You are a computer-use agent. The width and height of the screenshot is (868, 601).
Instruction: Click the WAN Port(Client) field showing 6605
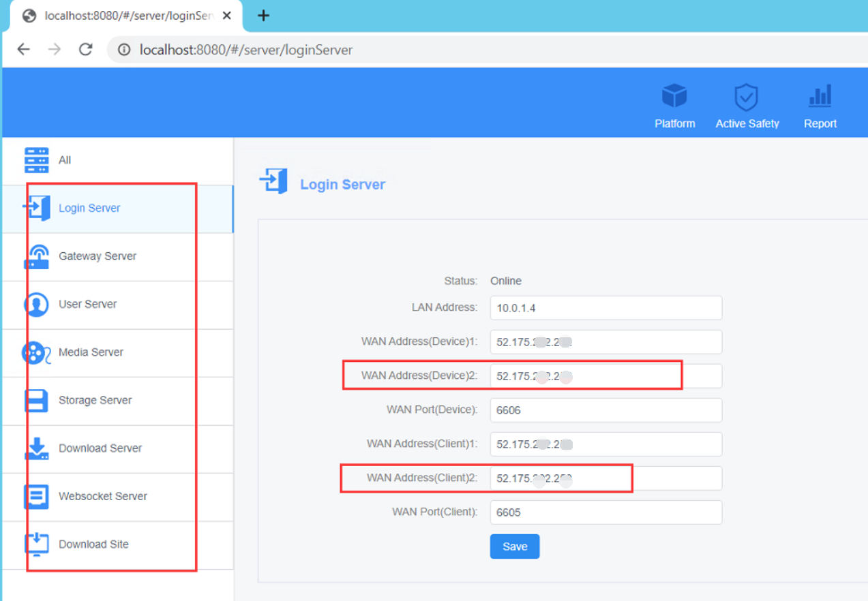pyautogui.click(x=606, y=512)
